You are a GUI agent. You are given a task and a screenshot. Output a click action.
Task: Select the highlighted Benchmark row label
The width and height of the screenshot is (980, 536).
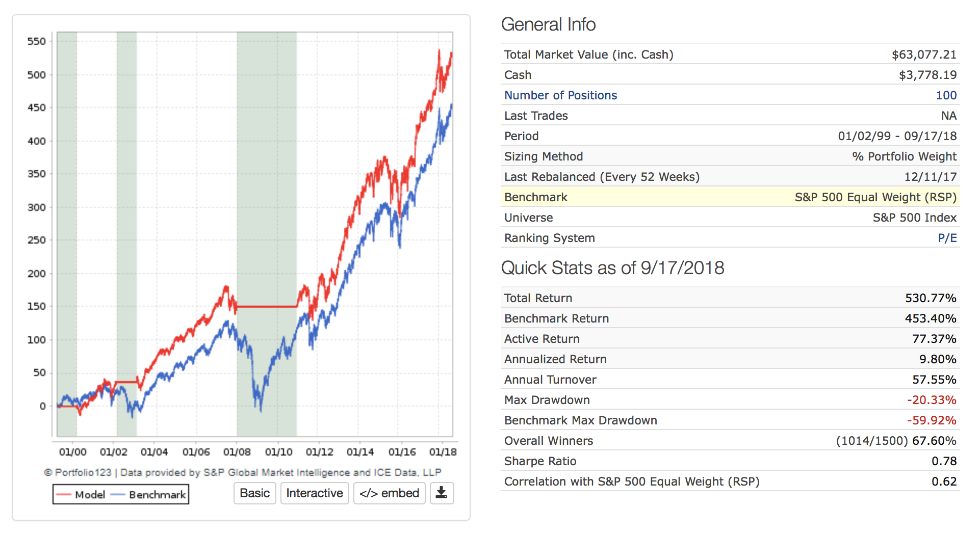535,197
